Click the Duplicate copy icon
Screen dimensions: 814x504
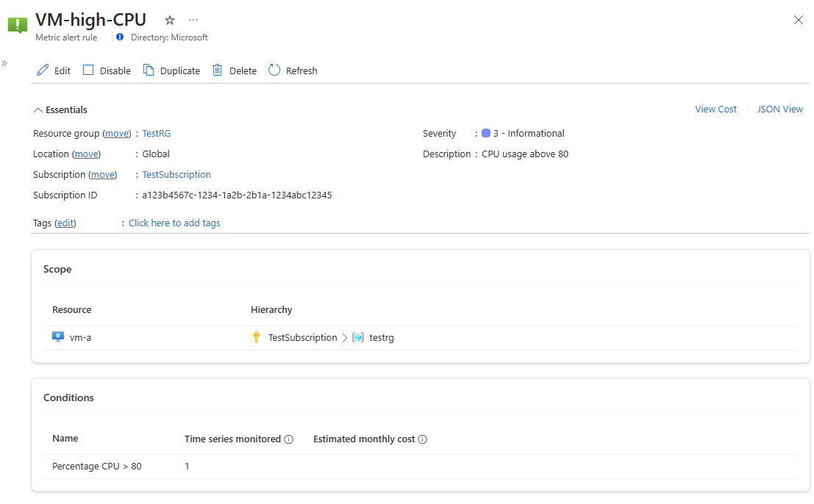point(149,71)
